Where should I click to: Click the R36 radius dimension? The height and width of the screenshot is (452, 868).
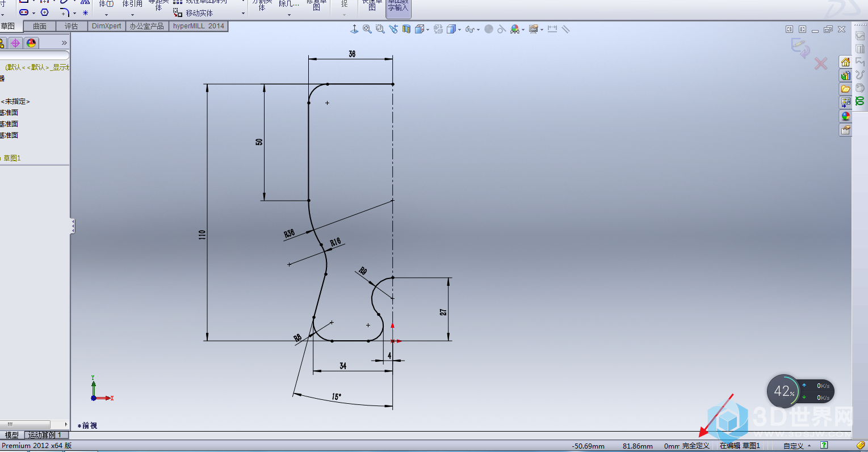point(290,233)
